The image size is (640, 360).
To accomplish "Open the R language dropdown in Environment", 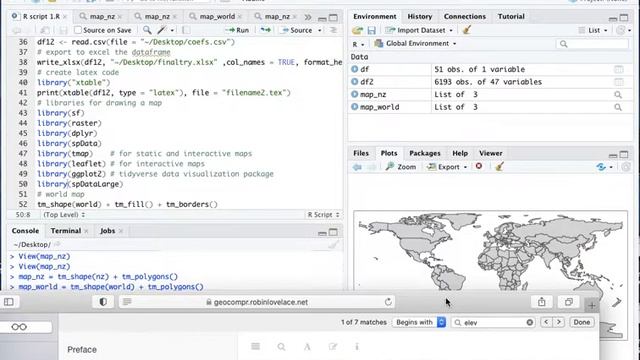I will [358, 44].
